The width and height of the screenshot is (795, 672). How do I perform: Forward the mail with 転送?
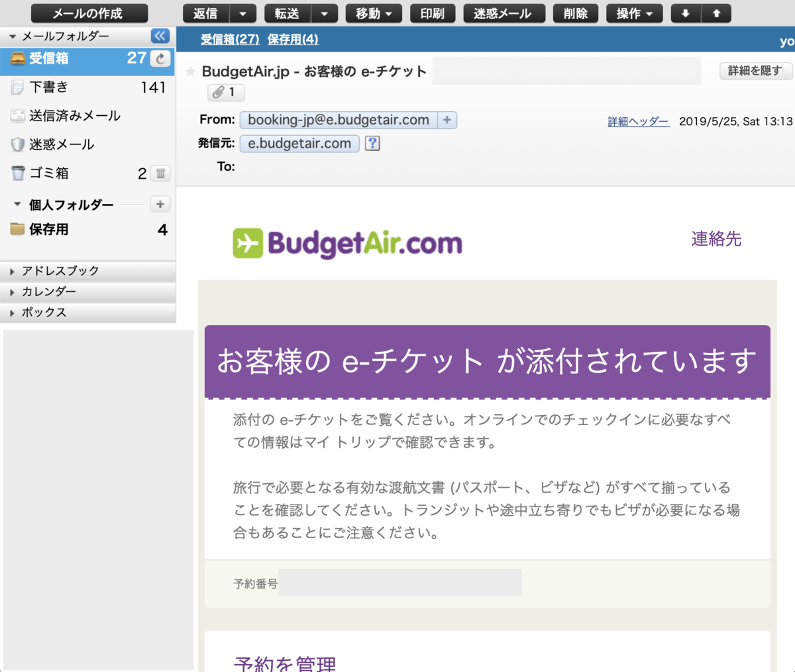tap(288, 13)
